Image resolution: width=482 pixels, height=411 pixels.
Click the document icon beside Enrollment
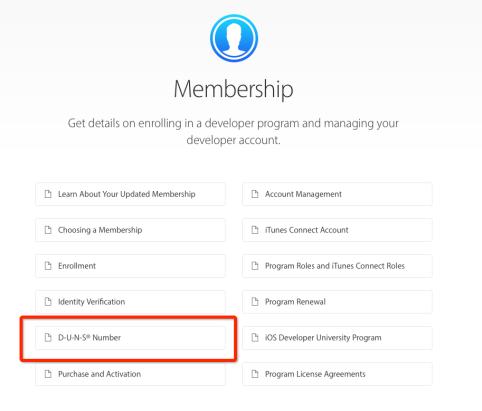pyautogui.click(x=48, y=266)
